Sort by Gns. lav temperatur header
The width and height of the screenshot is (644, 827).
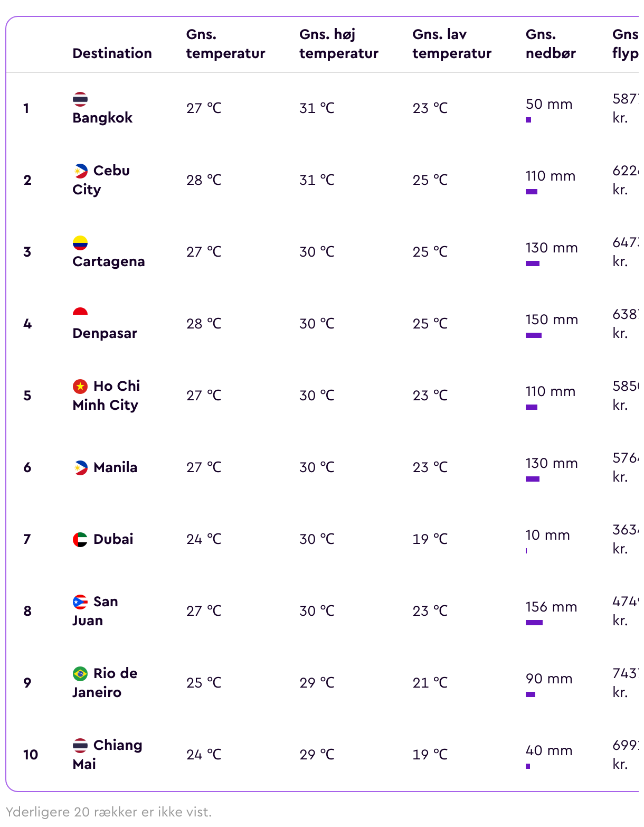pos(452,44)
